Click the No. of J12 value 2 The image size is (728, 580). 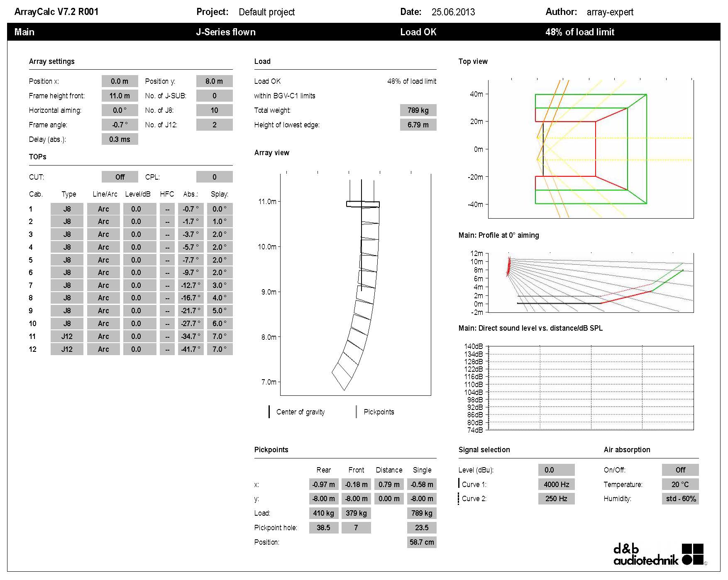(214, 125)
